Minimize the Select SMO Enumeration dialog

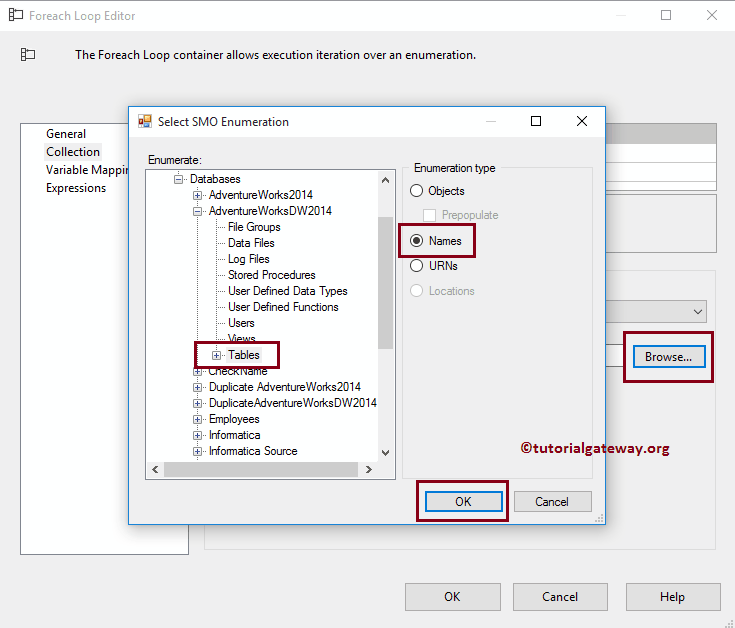[491, 121]
